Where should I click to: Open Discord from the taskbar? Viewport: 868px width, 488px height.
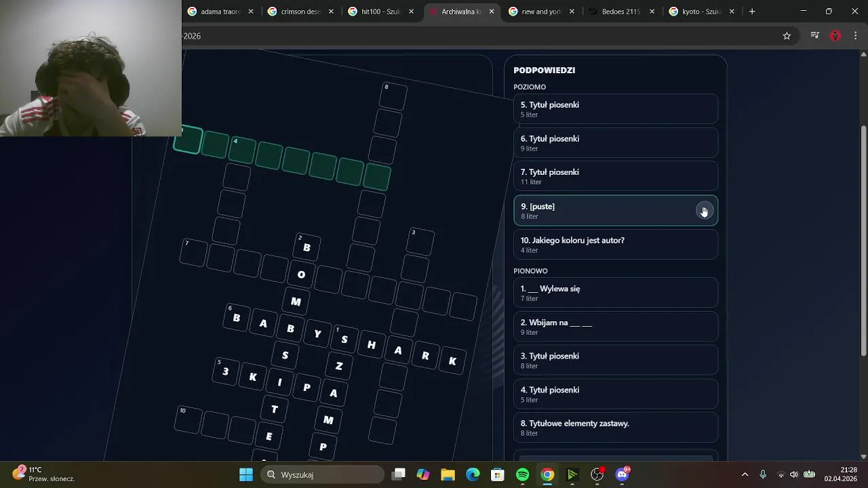[623, 474]
